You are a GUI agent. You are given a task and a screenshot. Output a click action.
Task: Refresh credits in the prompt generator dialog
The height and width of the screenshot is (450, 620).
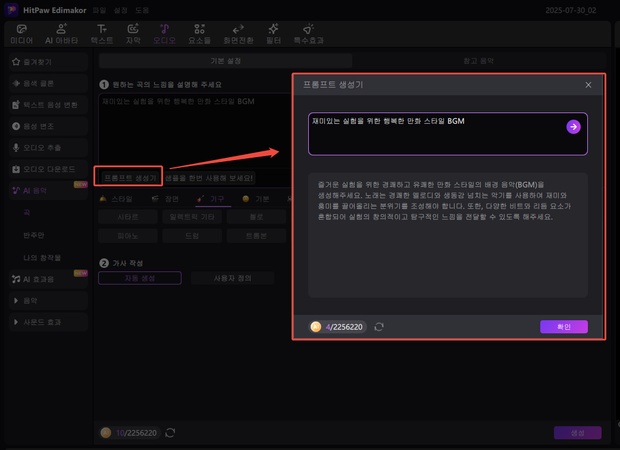[379, 327]
